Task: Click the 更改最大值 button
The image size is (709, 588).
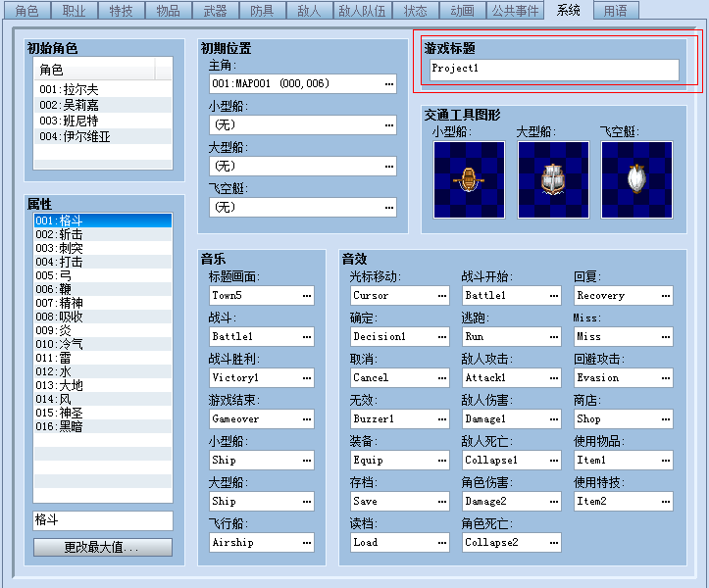Action: 103,547
